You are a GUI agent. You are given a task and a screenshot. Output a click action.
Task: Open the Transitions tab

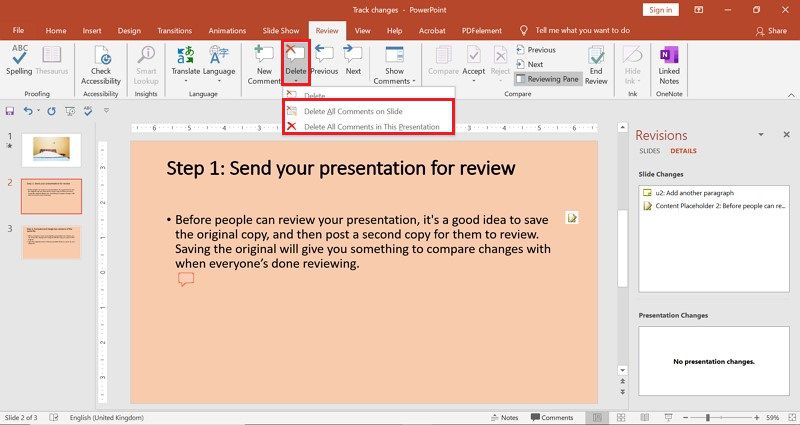(174, 31)
